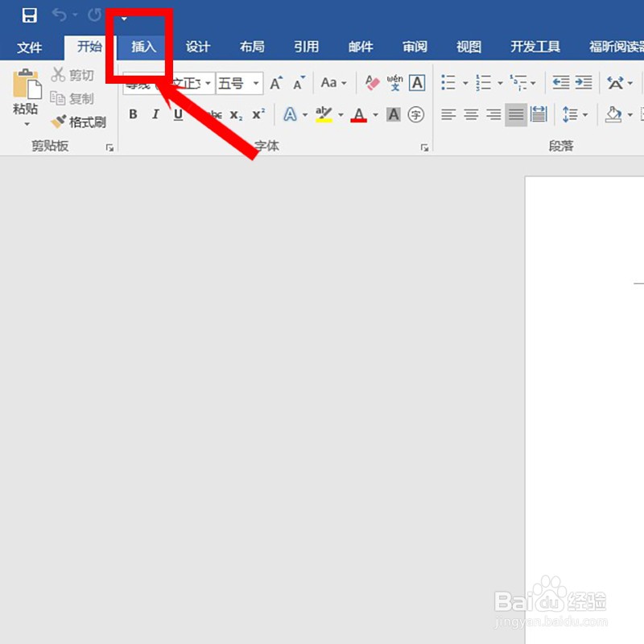Click the 剪切 cut button
This screenshot has width=644, height=644.
[72, 75]
